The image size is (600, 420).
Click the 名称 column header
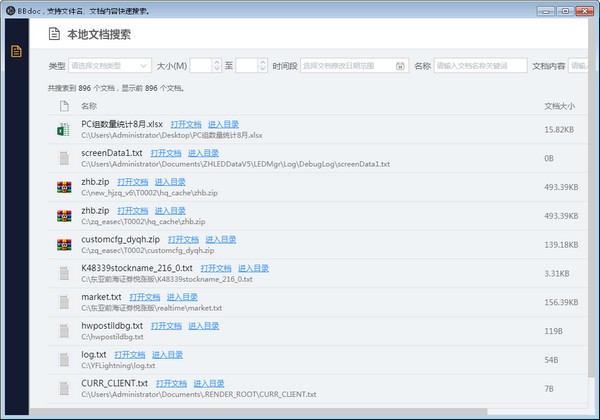(89, 105)
